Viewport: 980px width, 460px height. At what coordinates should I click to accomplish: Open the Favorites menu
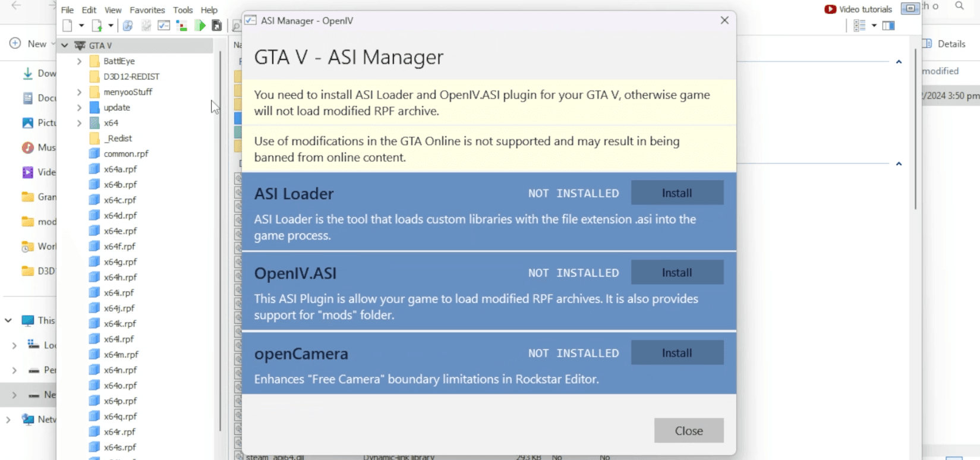pos(147,10)
